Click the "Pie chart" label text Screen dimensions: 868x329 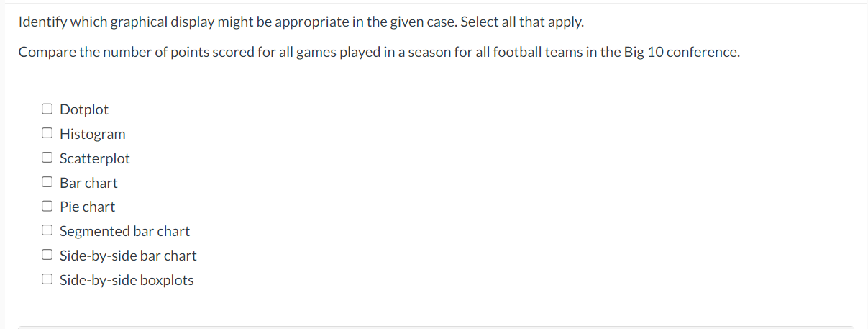(x=87, y=207)
